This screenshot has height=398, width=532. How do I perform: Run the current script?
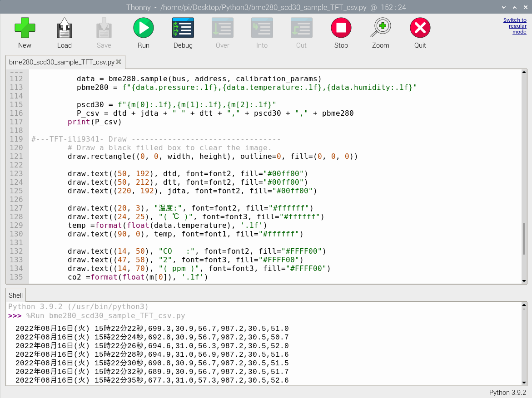tap(144, 28)
